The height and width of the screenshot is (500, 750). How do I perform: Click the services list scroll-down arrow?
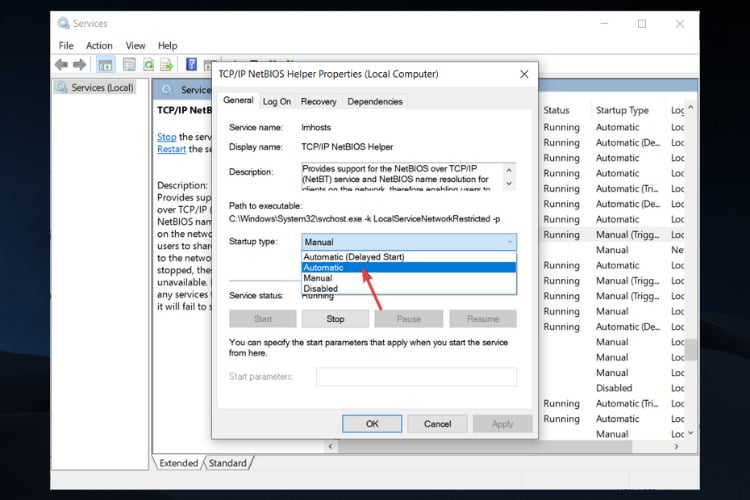click(x=691, y=433)
